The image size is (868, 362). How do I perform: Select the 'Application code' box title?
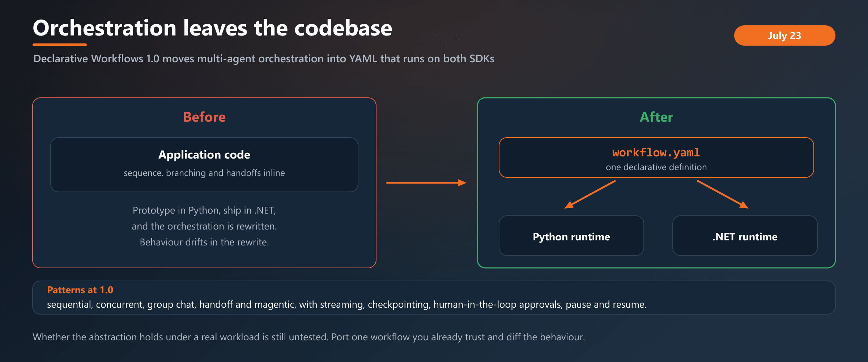pos(204,155)
